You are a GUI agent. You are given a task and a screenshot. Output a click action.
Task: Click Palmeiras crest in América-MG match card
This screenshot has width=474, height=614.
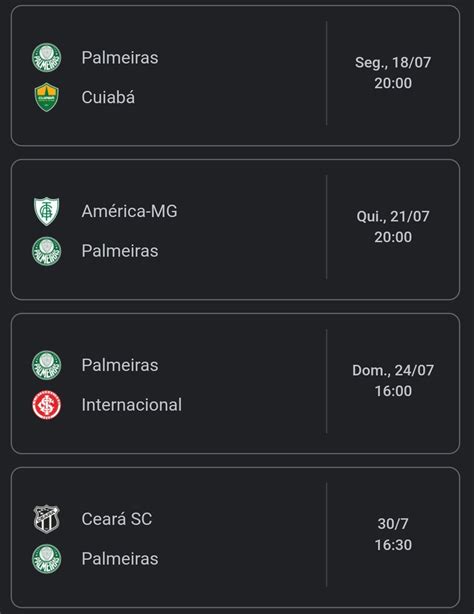click(47, 251)
